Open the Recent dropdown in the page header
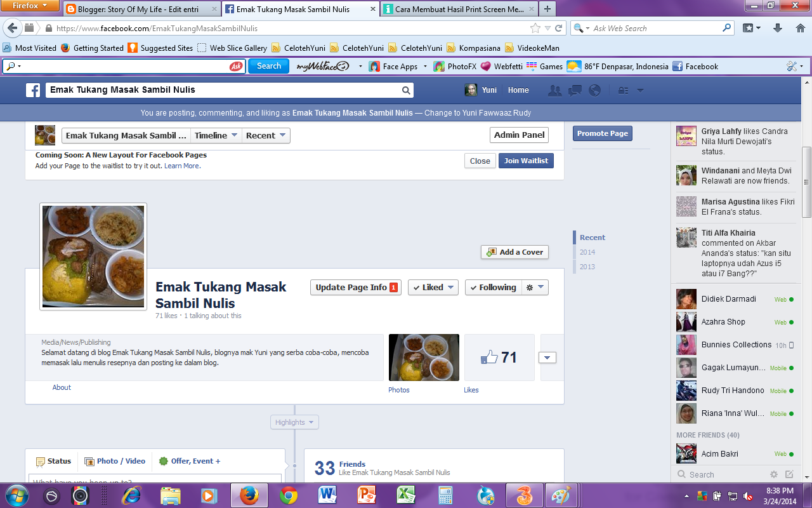 [266, 135]
